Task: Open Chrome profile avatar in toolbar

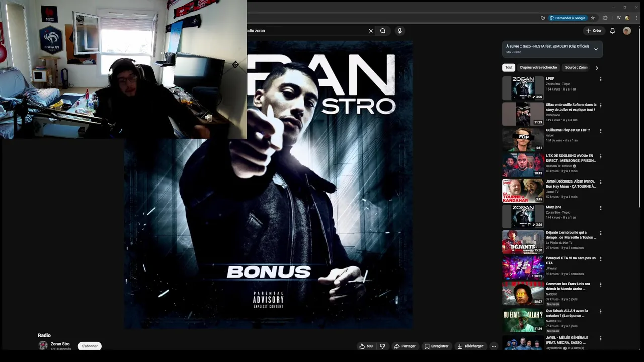Action: click(627, 18)
